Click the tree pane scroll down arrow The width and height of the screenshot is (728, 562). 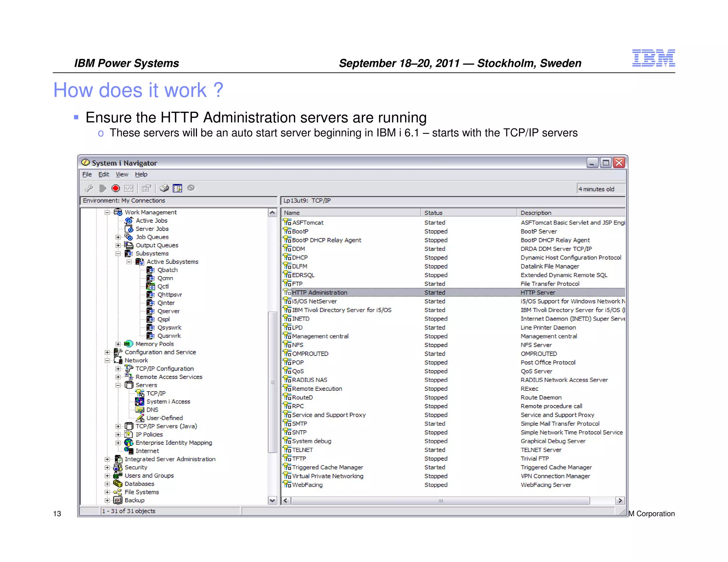272,501
